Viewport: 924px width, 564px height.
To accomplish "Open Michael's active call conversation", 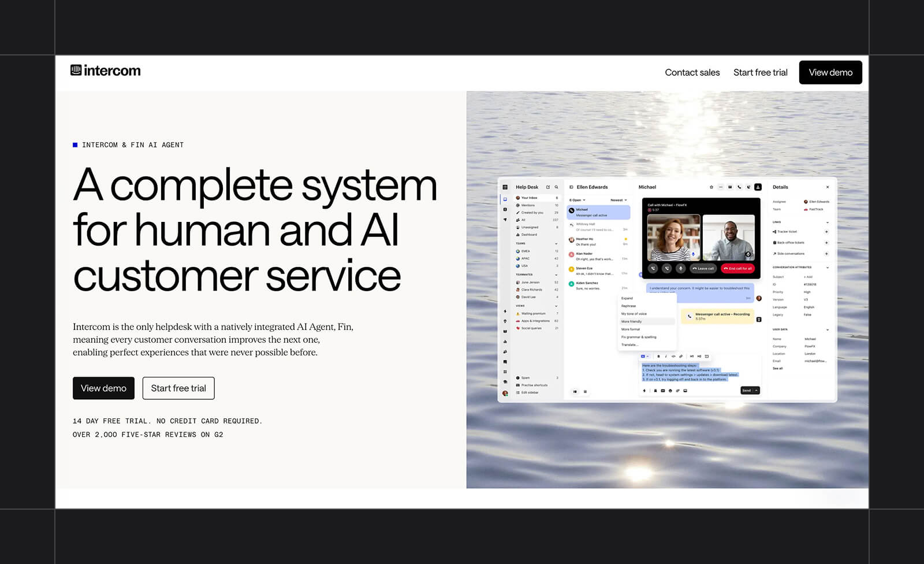I will point(598,212).
